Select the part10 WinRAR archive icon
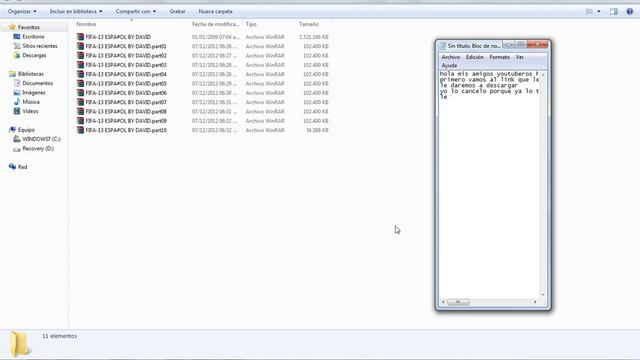The width and height of the screenshot is (640, 360). (x=80, y=130)
